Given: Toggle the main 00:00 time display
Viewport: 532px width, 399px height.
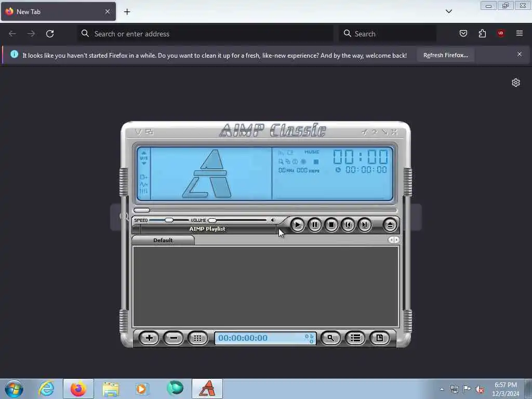Looking at the screenshot, I should coord(361,157).
